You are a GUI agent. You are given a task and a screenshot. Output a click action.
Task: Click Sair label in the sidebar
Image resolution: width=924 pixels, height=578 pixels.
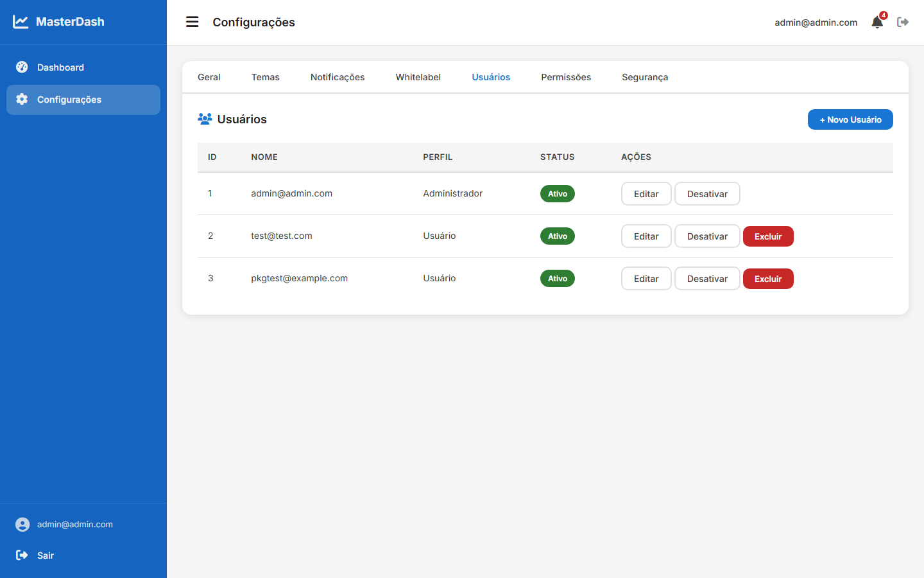point(46,556)
